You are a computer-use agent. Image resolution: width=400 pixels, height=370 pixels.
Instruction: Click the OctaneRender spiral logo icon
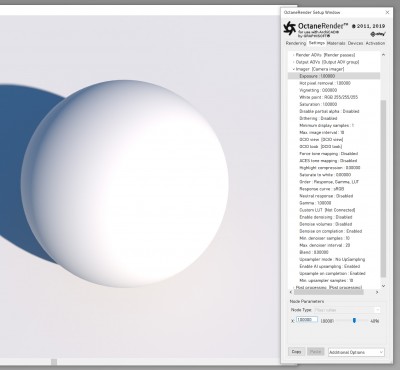click(x=290, y=28)
